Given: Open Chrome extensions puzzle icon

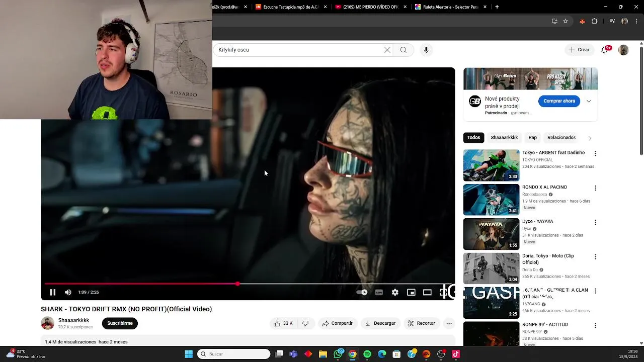Looking at the screenshot, I should [594, 21].
